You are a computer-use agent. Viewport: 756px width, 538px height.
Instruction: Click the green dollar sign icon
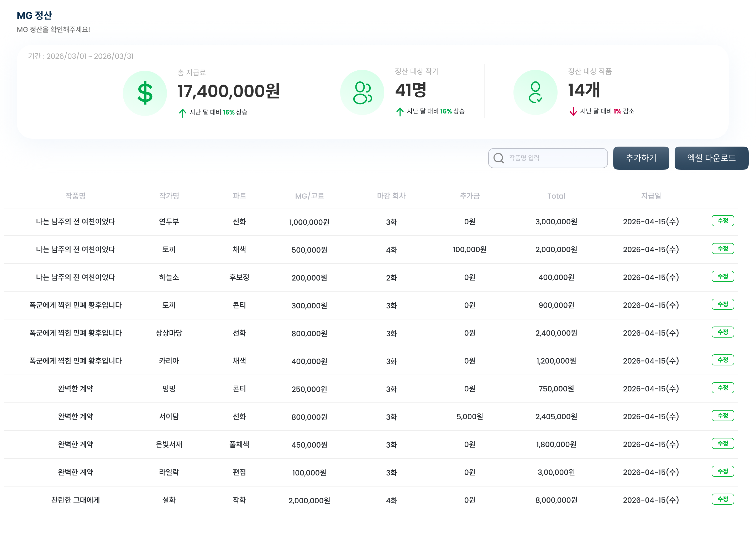click(x=145, y=93)
